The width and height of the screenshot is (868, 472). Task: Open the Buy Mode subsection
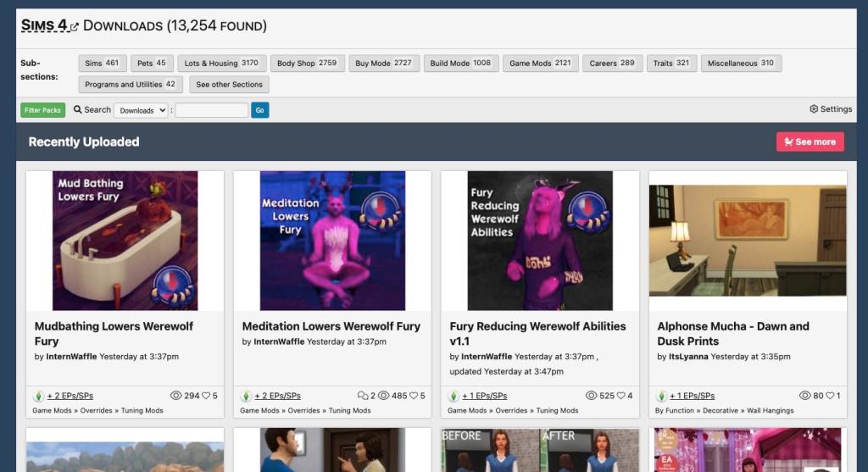[384, 63]
